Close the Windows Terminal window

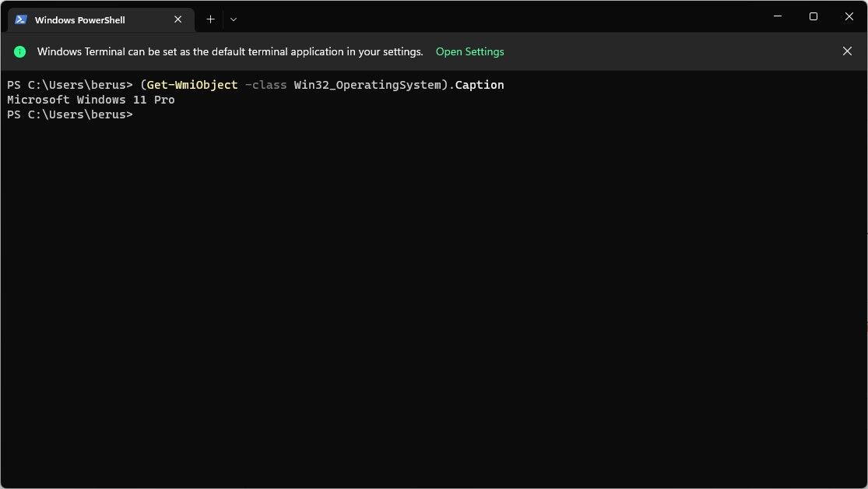click(849, 16)
